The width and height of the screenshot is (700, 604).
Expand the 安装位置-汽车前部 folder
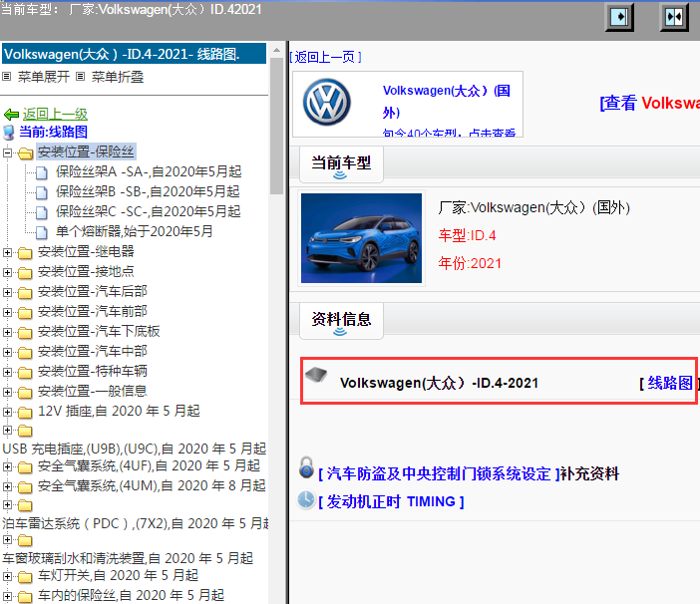[x=7, y=312]
